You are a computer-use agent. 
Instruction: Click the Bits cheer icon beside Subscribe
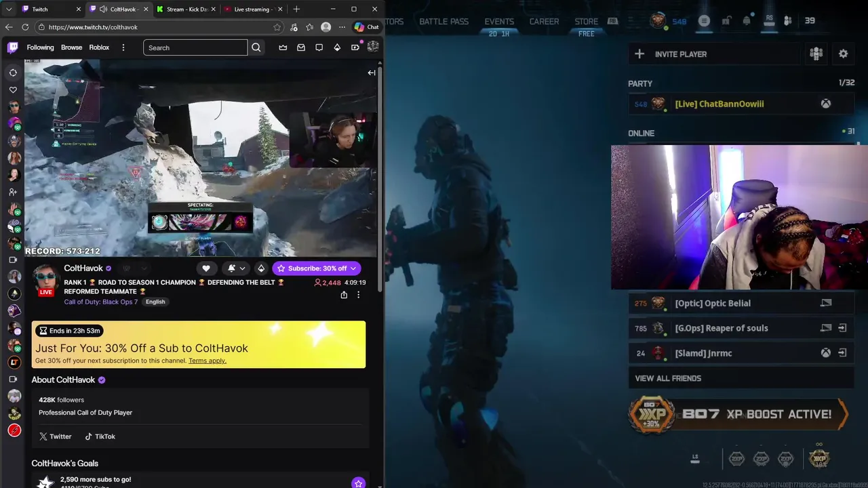(x=261, y=268)
